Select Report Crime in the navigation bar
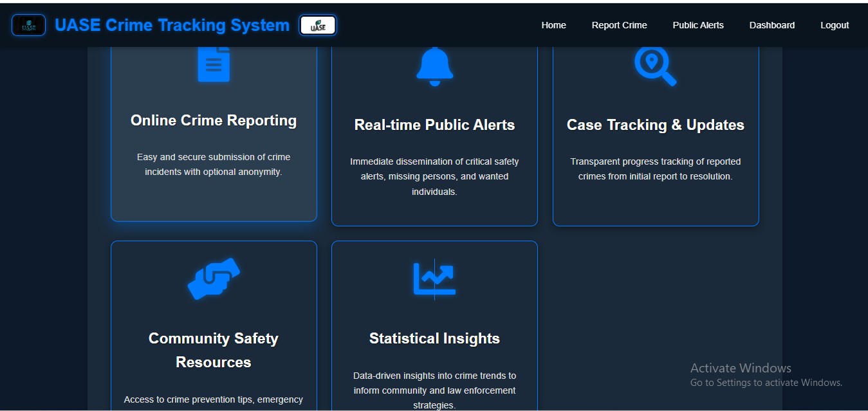Screen dimensions: 868x411 click(619, 25)
